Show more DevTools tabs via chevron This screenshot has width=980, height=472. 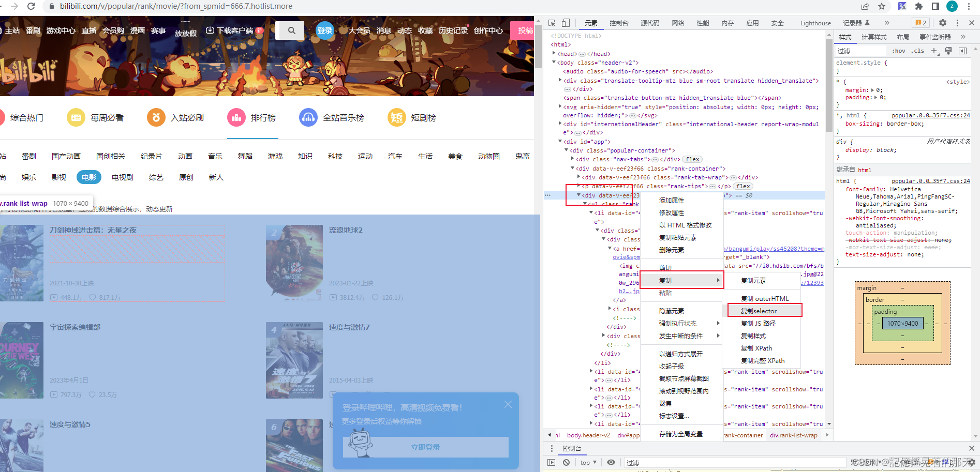886,23
